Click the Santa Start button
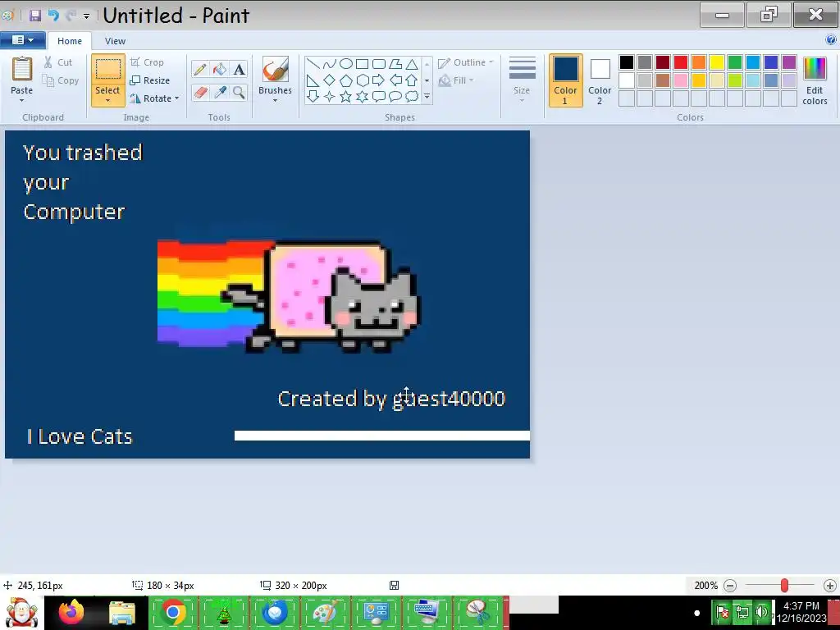Screen dimensions: 840x630 click(x=21, y=612)
